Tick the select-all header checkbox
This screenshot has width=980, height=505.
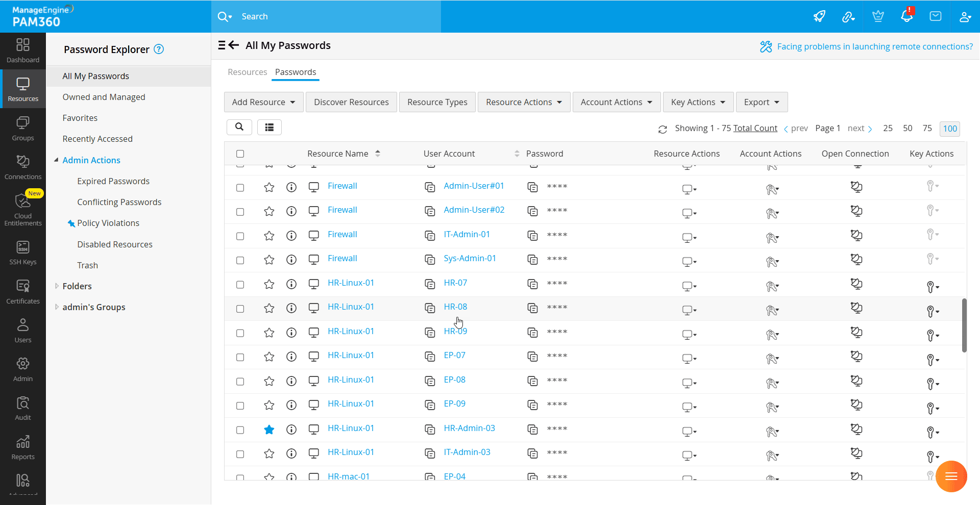pos(240,154)
